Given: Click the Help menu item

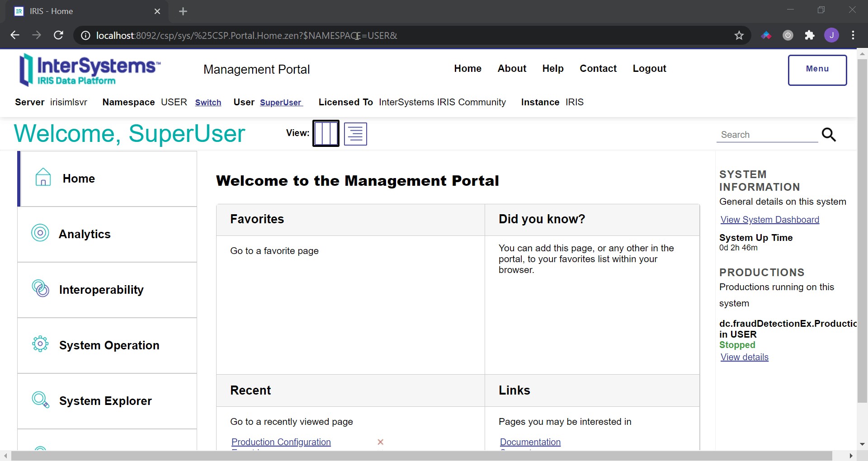Looking at the screenshot, I should coord(553,69).
